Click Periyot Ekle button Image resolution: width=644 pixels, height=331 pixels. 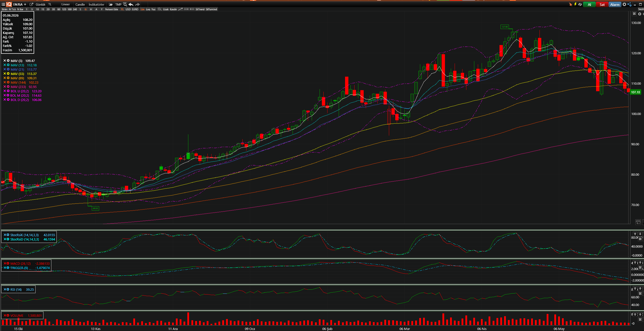pyautogui.click(x=112, y=9)
